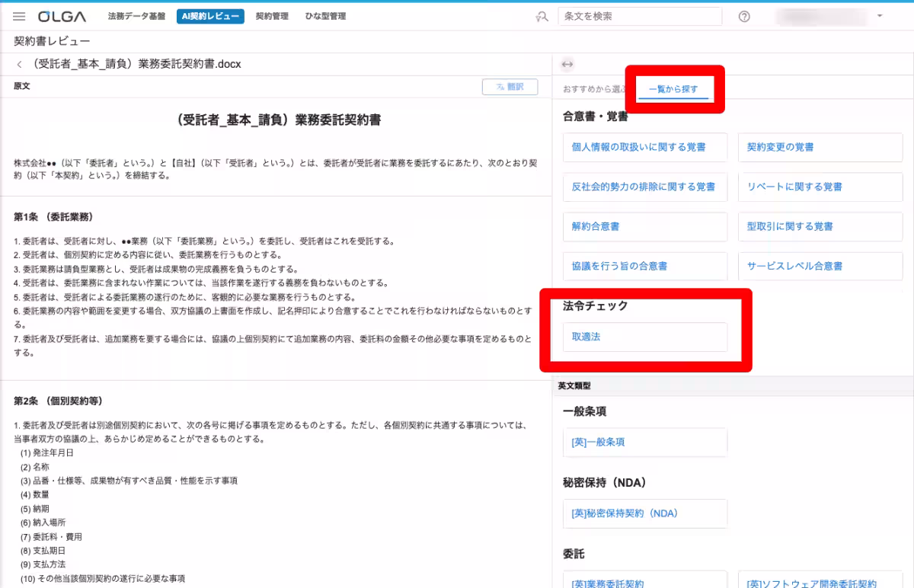Screen dimensions: 914x588
Task: Click the OLGA logo
Action: [61, 15]
